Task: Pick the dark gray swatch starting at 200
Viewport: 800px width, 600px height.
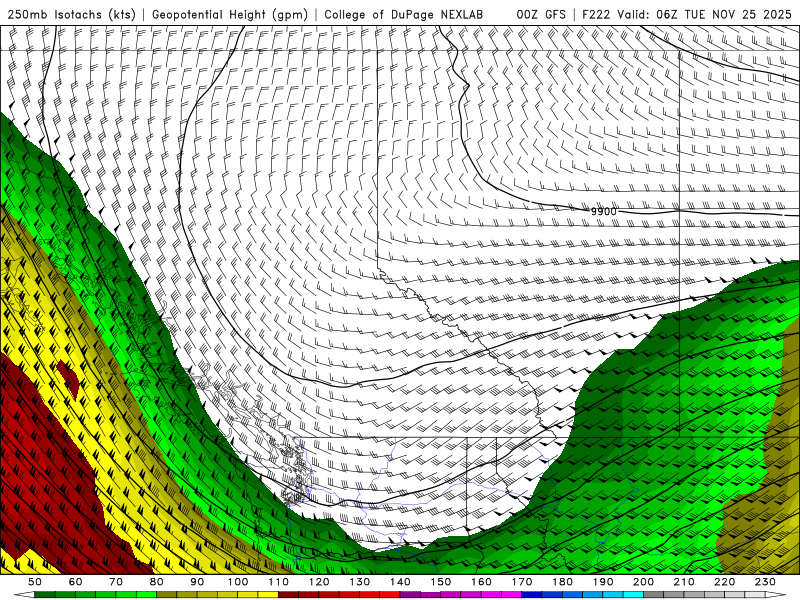Action: (654, 595)
